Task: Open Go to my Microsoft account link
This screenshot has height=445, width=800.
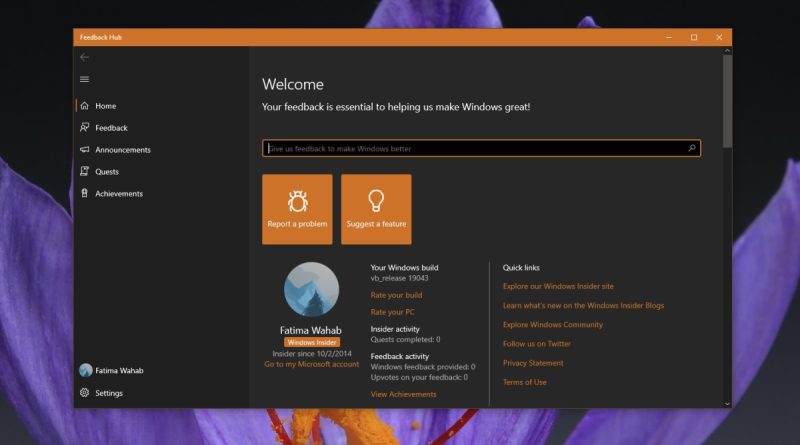Action: pos(311,364)
